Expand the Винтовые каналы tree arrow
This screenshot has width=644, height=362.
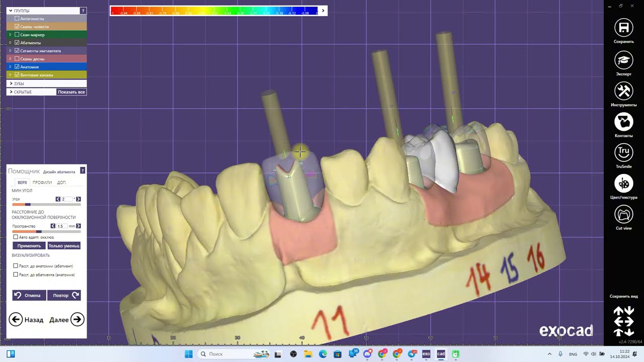pyautogui.click(x=10, y=75)
